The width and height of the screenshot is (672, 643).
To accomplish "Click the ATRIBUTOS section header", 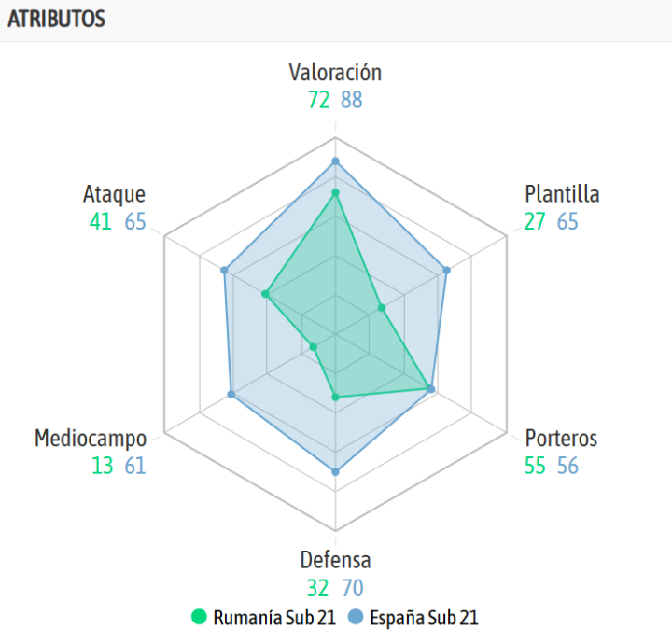I will (x=56, y=19).
